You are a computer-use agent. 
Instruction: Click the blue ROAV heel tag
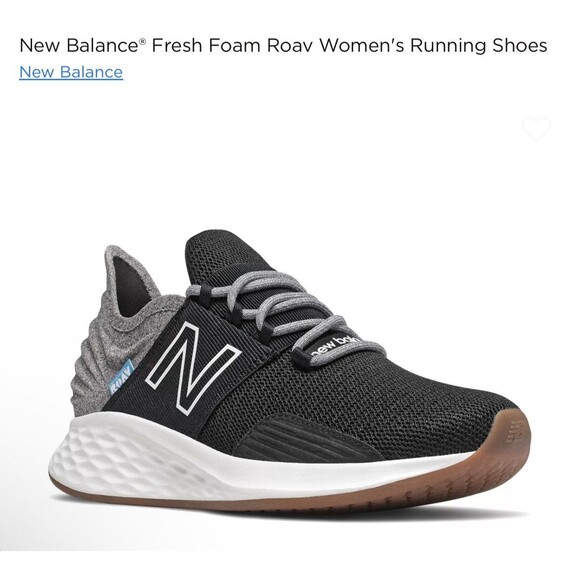pos(121,378)
